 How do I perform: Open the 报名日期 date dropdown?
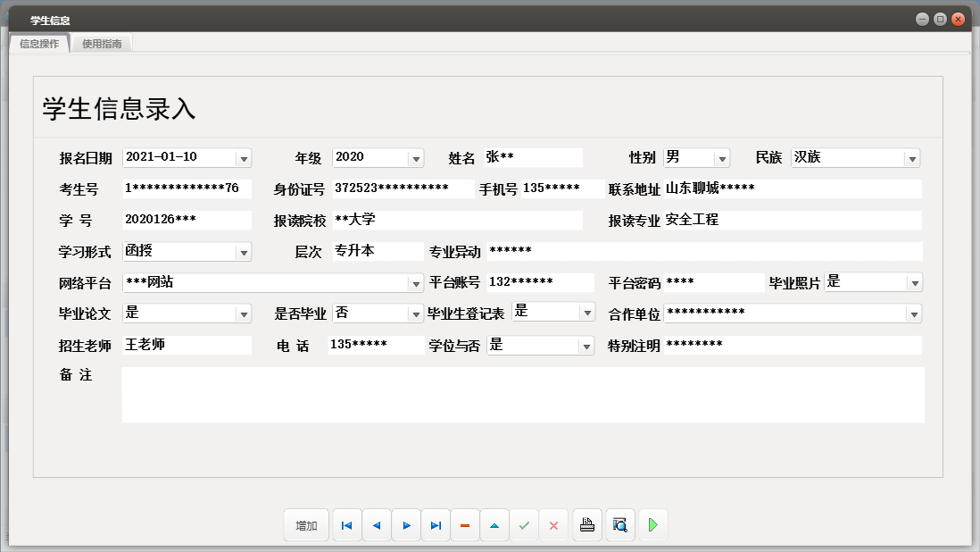243,158
